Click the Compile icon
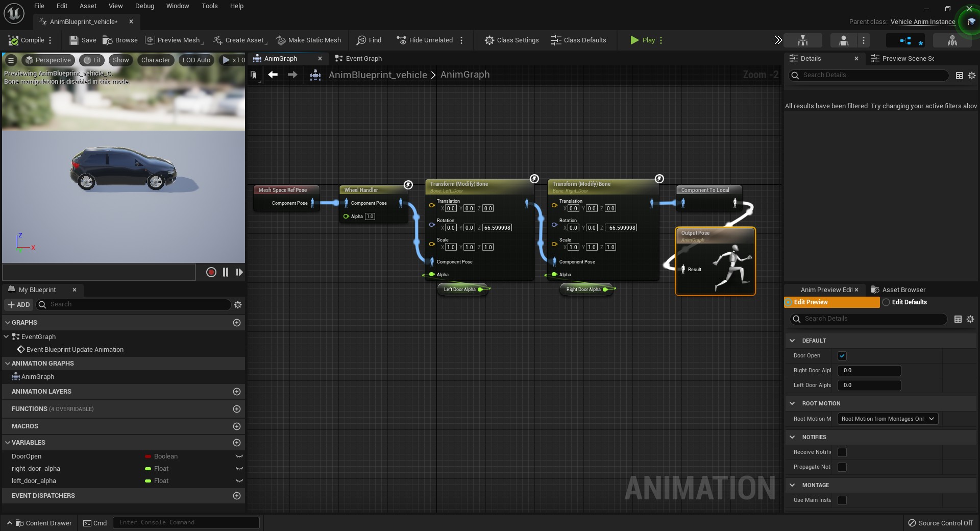Viewport: 980px width, 531px height. click(13, 40)
